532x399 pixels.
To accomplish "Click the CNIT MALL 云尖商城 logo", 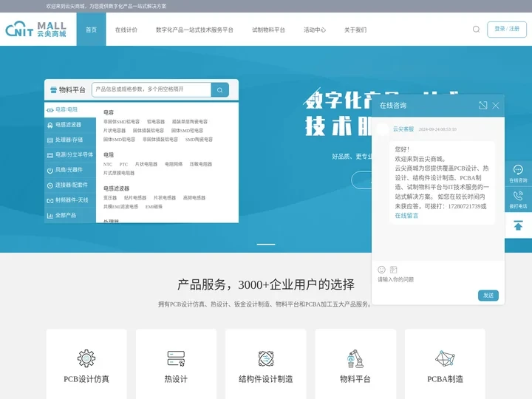I will pyautogui.click(x=36, y=29).
